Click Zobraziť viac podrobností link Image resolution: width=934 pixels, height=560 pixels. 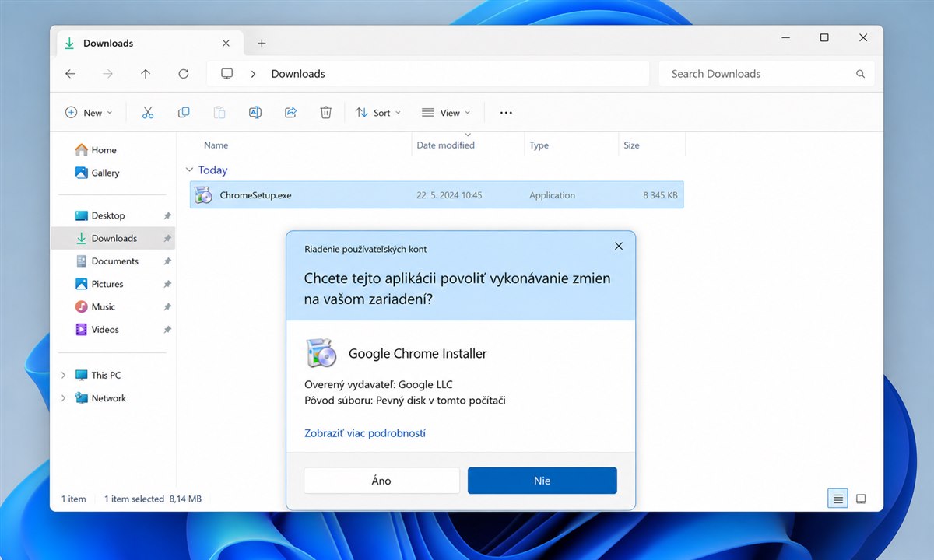pyautogui.click(x=365, y=433)
